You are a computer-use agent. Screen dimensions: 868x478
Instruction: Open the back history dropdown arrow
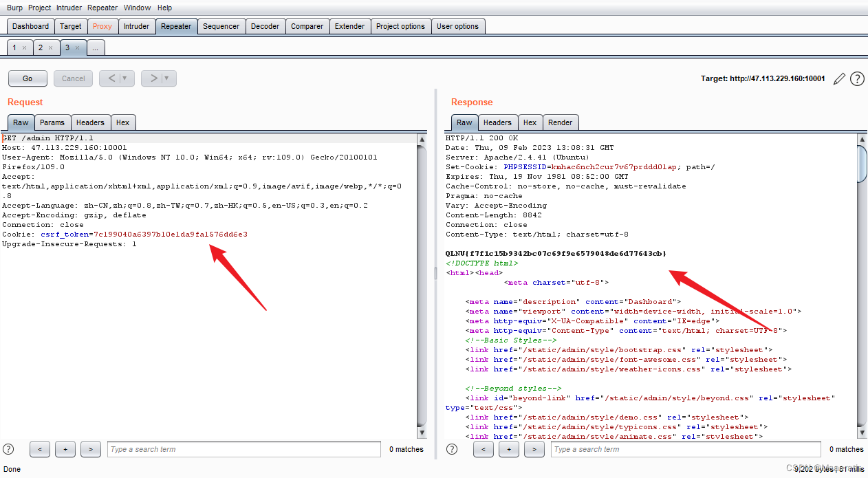(125, 78)
